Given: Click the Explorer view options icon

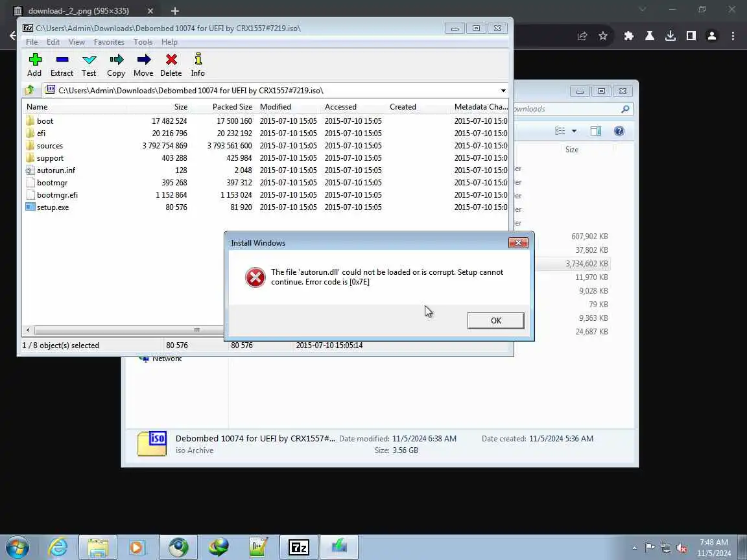Looking at the screenshot, I should point(560,131).
